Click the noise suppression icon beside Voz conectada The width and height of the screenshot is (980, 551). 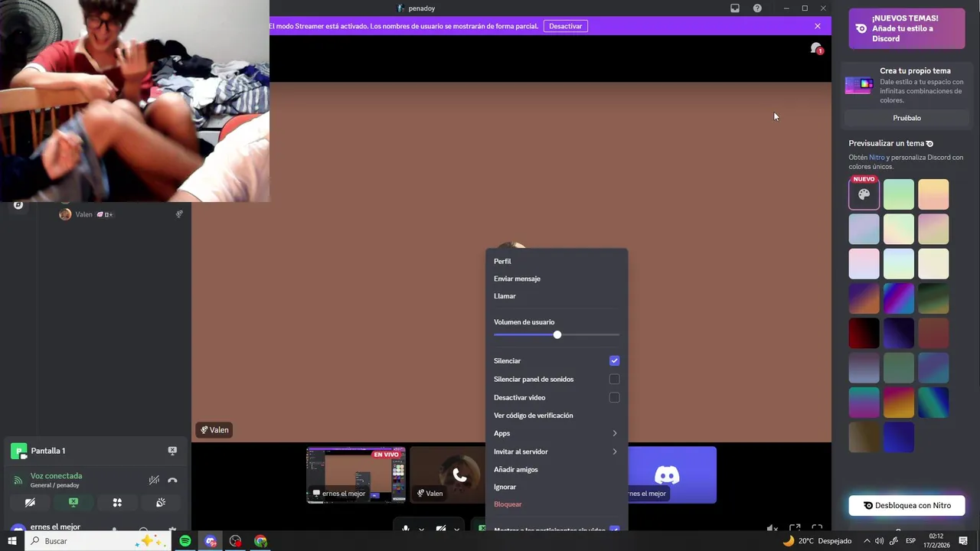point(154,481)
